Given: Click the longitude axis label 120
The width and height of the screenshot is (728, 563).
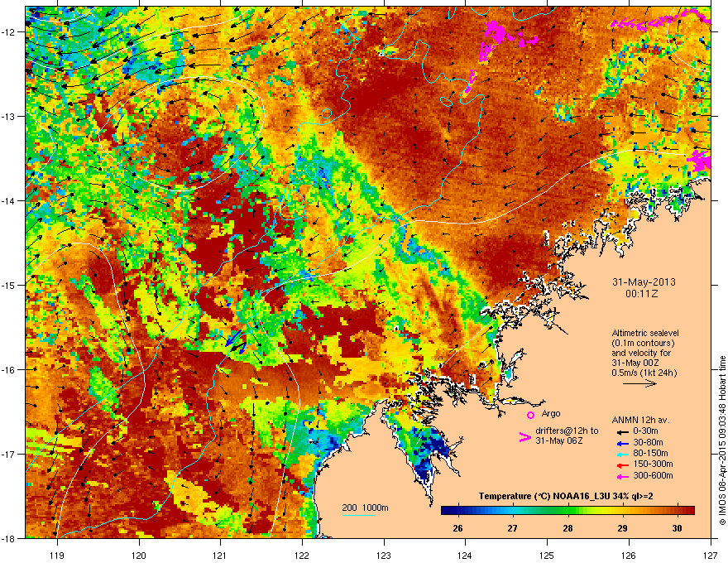Looking at the screenshot, I should point(139,555).
